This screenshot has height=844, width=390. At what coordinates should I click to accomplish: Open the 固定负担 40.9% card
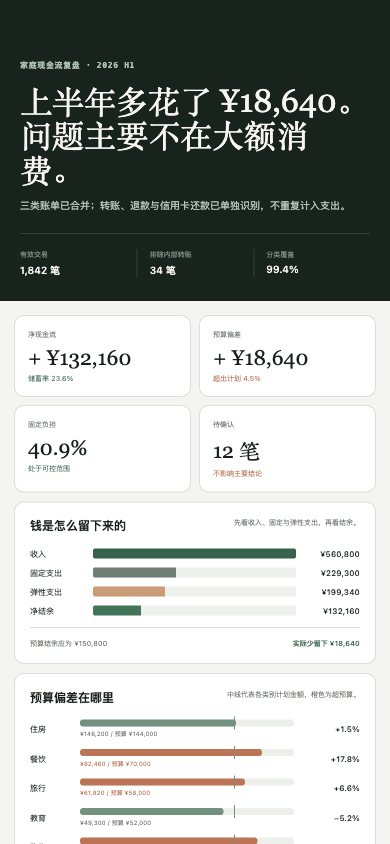pyautogui.click(x=102, y=448)
